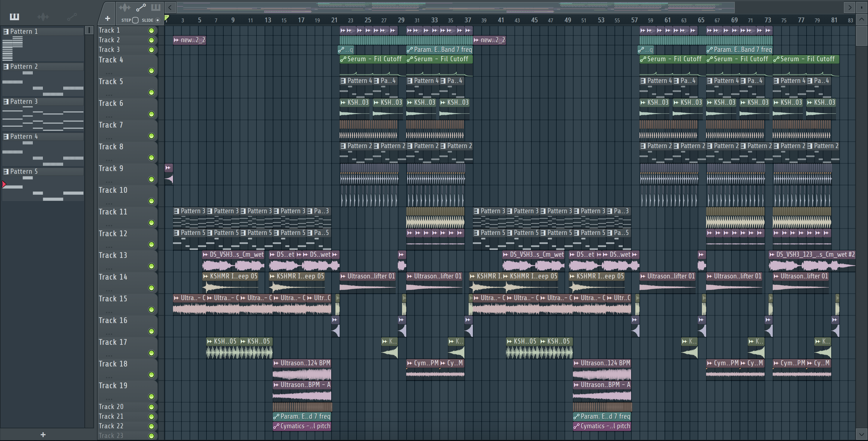Click the Pattern 3 piano-roll icon in picker
The height and width of the screenshot is (441, 868).
pos(6,101)
